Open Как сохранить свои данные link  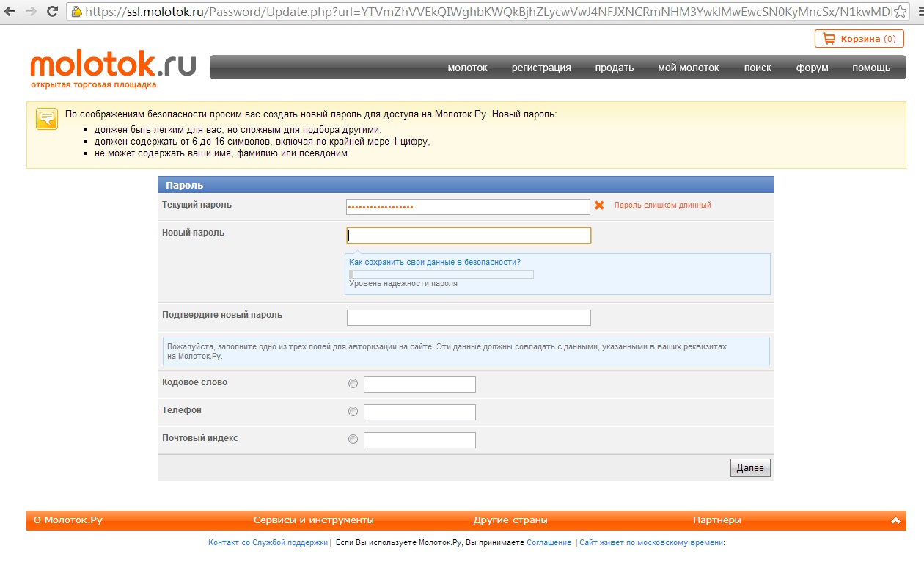click(435, 262)
